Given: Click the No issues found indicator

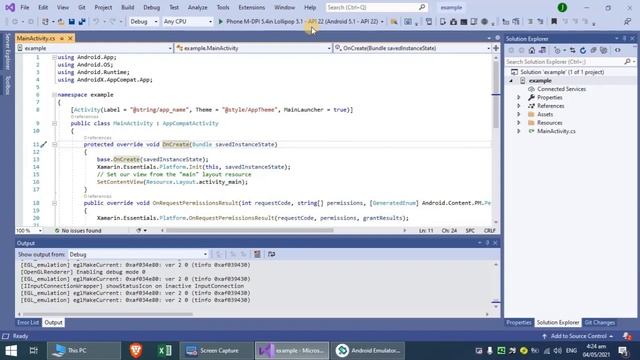Looking at the screenshot, I should [x=78, y=231].
